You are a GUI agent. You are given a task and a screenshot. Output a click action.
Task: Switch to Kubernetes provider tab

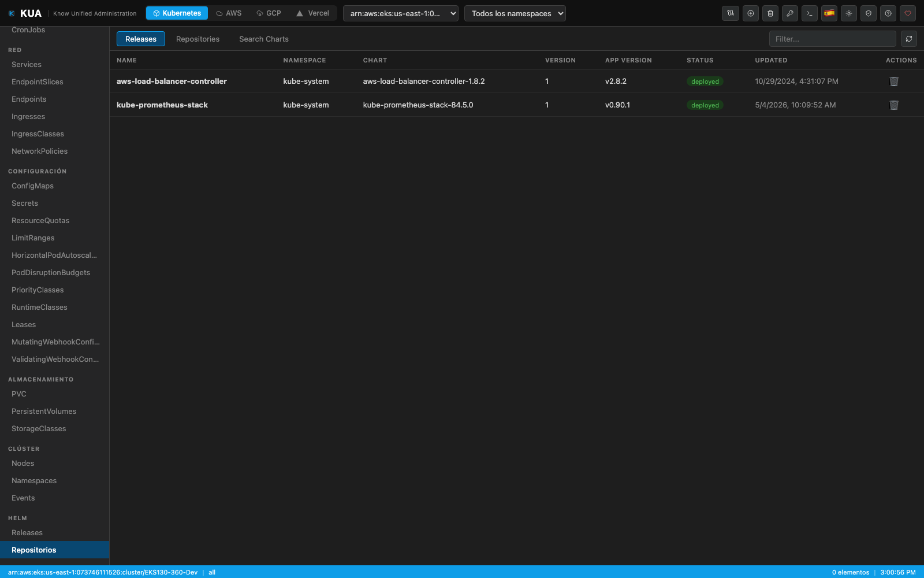[177, 13]
